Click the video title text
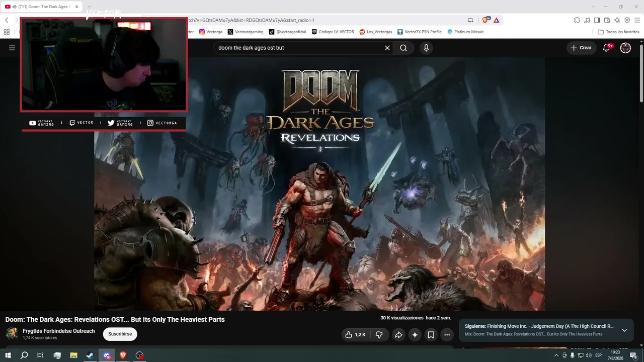Viewport: 644px width, 362px height. 115,319
